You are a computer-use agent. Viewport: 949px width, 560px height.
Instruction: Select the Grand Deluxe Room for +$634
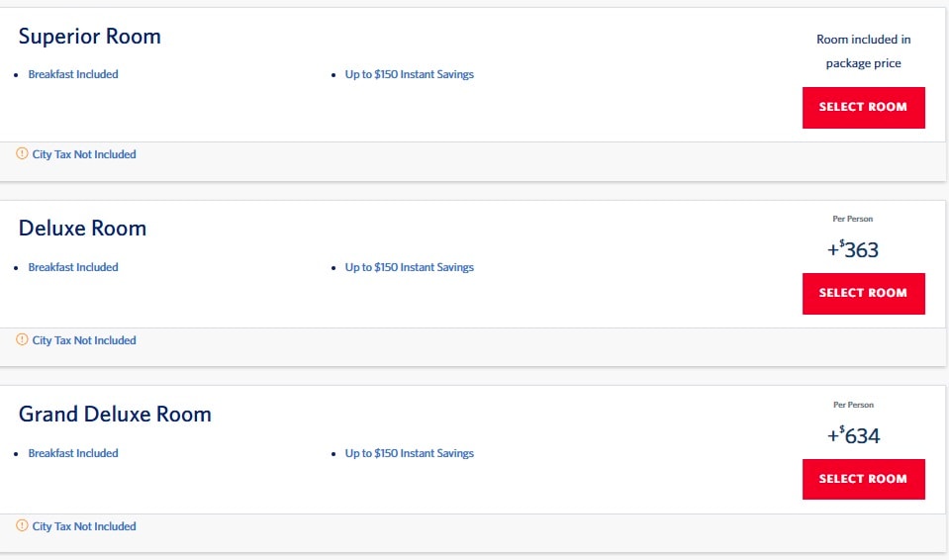point(864,480)
